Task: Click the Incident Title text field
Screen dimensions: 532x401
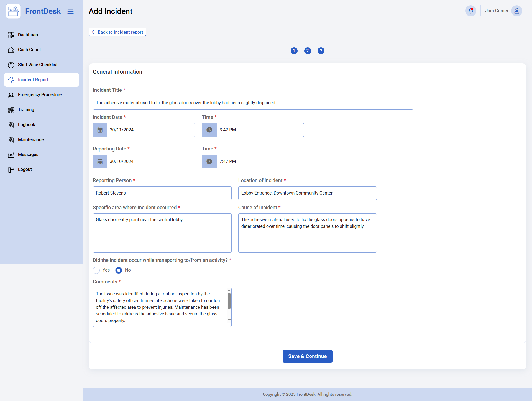Action: (253, 103)
